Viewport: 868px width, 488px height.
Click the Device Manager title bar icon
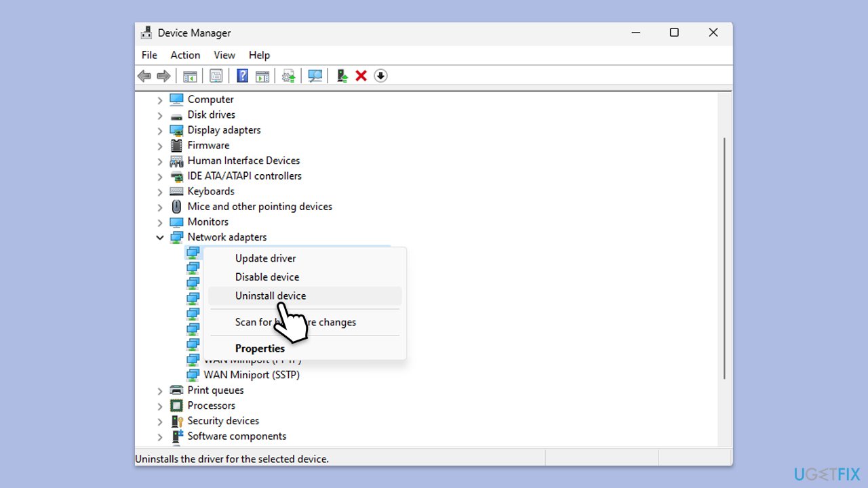click(146, 33)
